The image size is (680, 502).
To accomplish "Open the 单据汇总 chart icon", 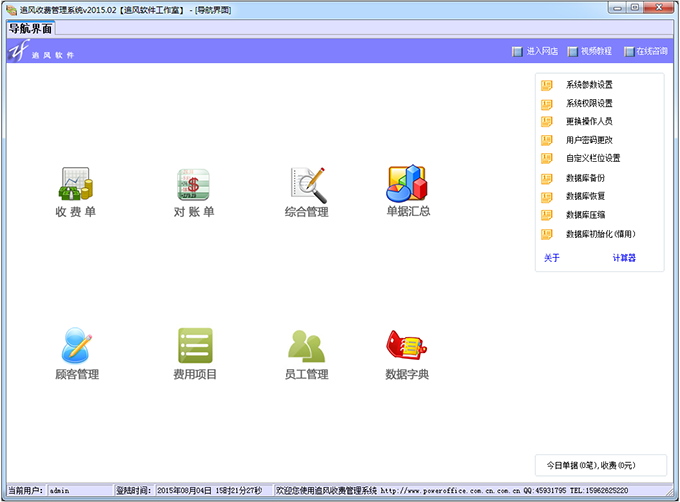I will point(407,183).
